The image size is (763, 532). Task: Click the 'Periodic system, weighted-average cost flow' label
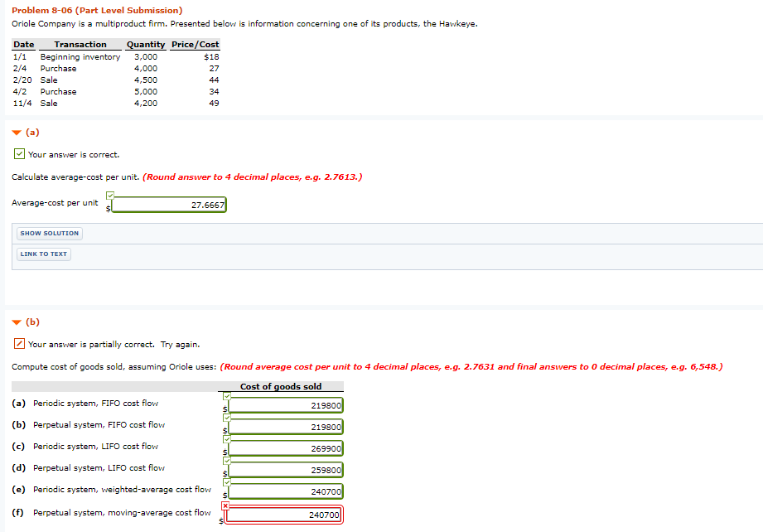click(122, 489)
